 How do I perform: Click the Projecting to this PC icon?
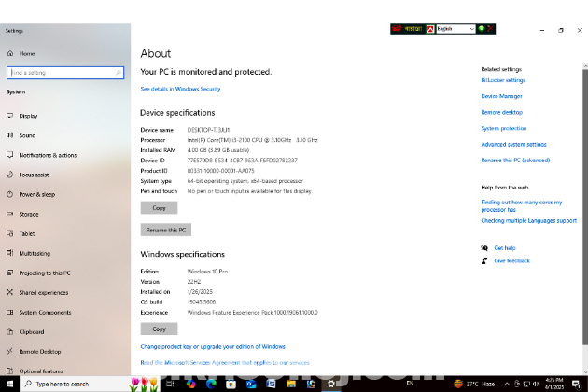(x=9, y=273)
